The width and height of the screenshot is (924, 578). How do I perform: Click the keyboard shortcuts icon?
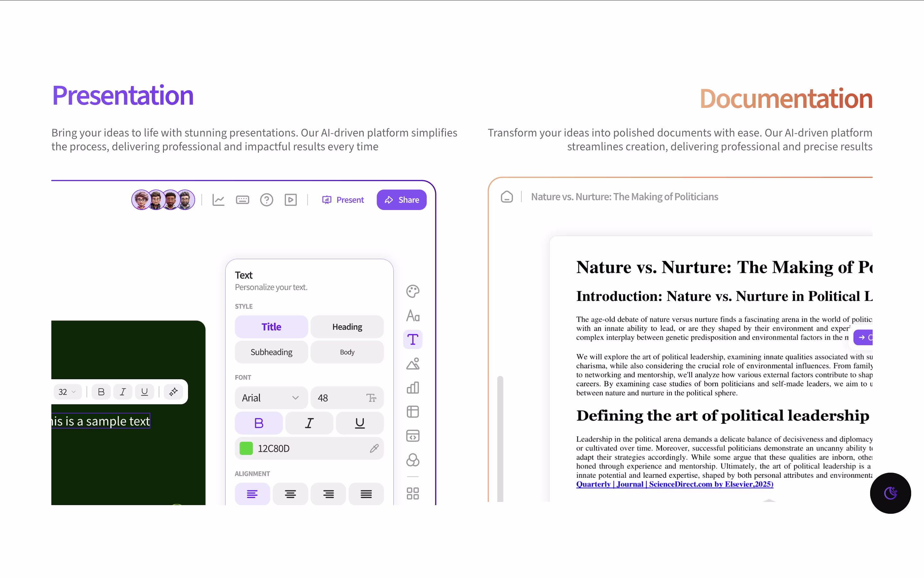243,200
